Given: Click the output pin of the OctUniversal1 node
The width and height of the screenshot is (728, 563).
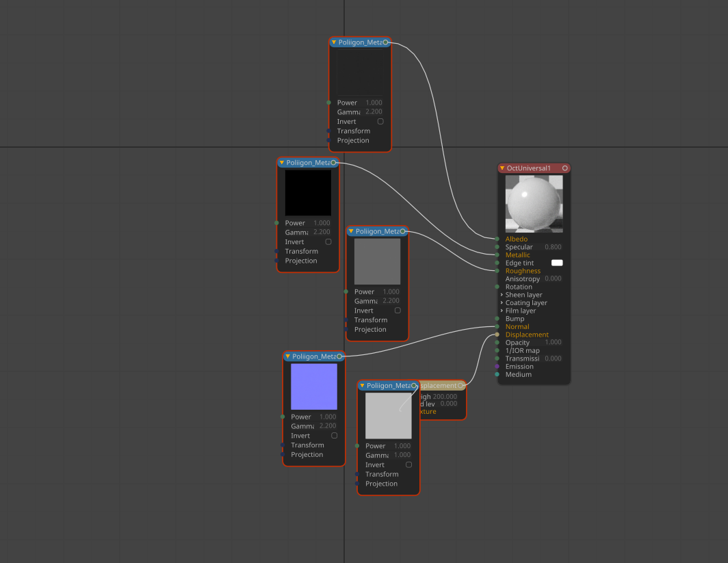Looking at the screenshot, I should (564, 168).
